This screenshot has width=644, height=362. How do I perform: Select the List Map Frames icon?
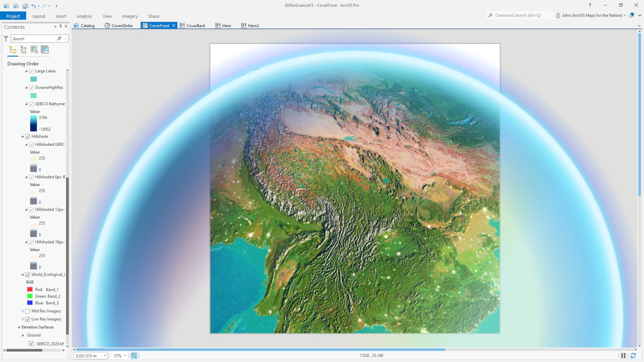[34, 50]
